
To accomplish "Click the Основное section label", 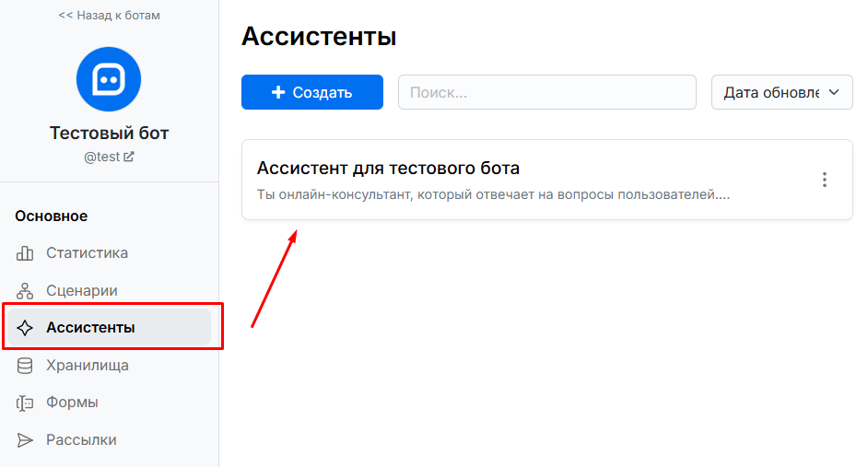I will [52, 216].
